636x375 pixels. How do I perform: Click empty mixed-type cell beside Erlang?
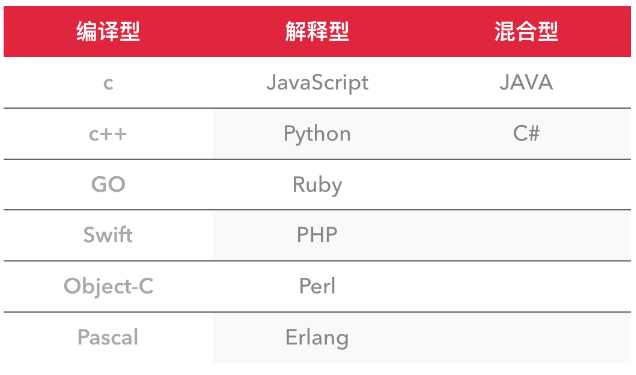coord(526,337)
